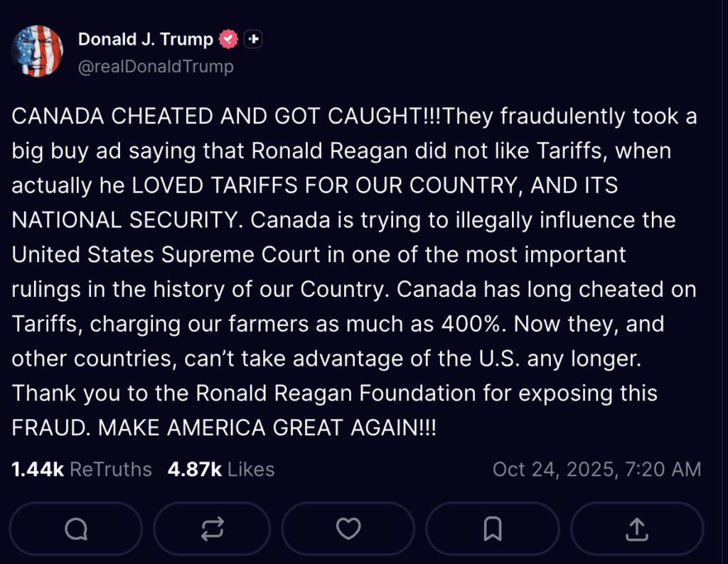Viewport: 728px width, 564px height.
Task: Open Donald J. Trump display name profile
Action: pyautogui.click(x=145, y=40)
